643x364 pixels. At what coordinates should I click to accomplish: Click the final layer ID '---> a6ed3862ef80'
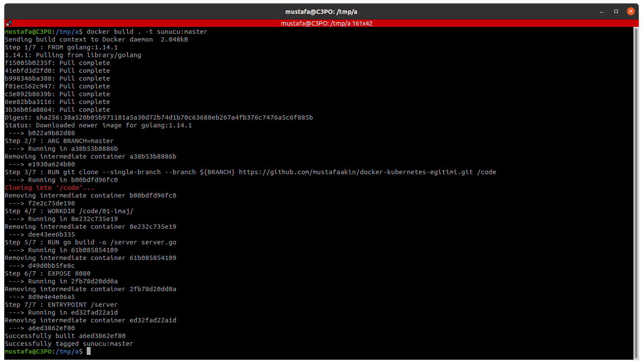(42, 328)
